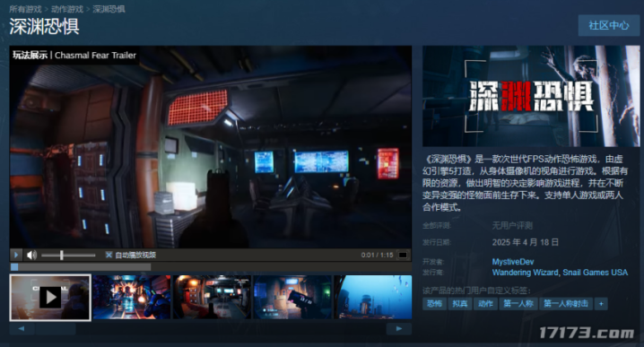This screenshot has height=347, width=644.
Task: Open the underwater city screenshot thumbnail
Action: tap(373, 298)
